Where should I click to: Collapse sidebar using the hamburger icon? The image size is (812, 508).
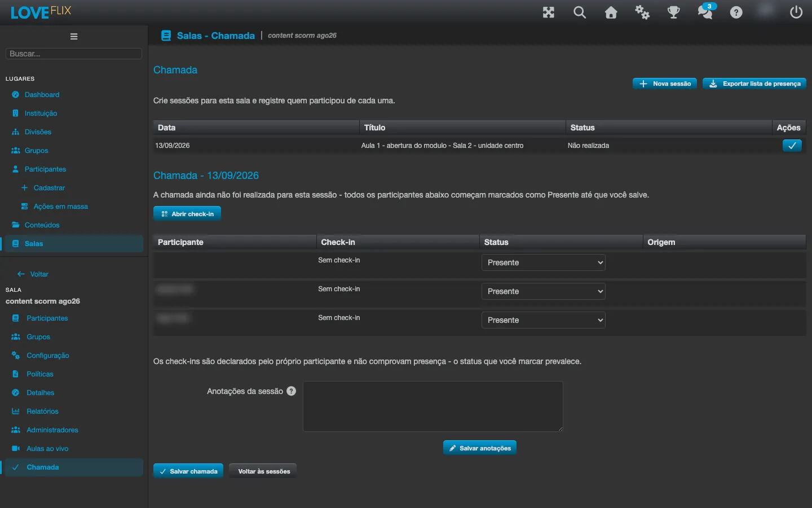point(74,37)
